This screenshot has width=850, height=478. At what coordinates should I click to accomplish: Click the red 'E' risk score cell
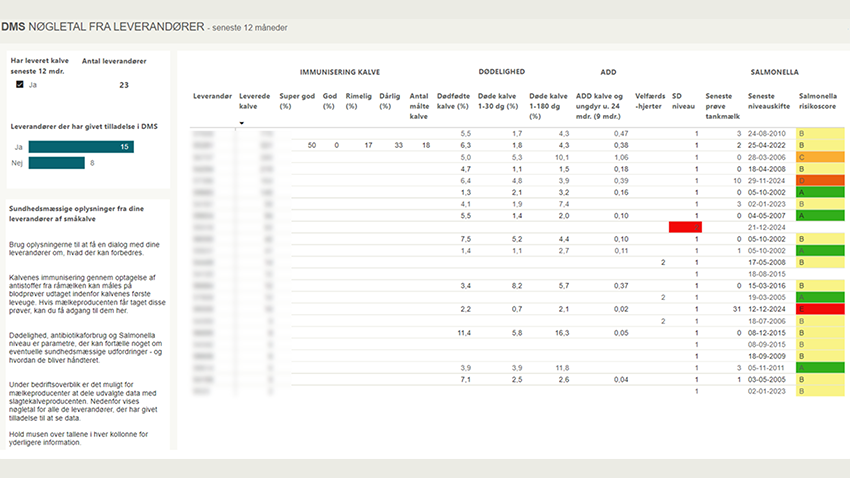coord(820,309)
